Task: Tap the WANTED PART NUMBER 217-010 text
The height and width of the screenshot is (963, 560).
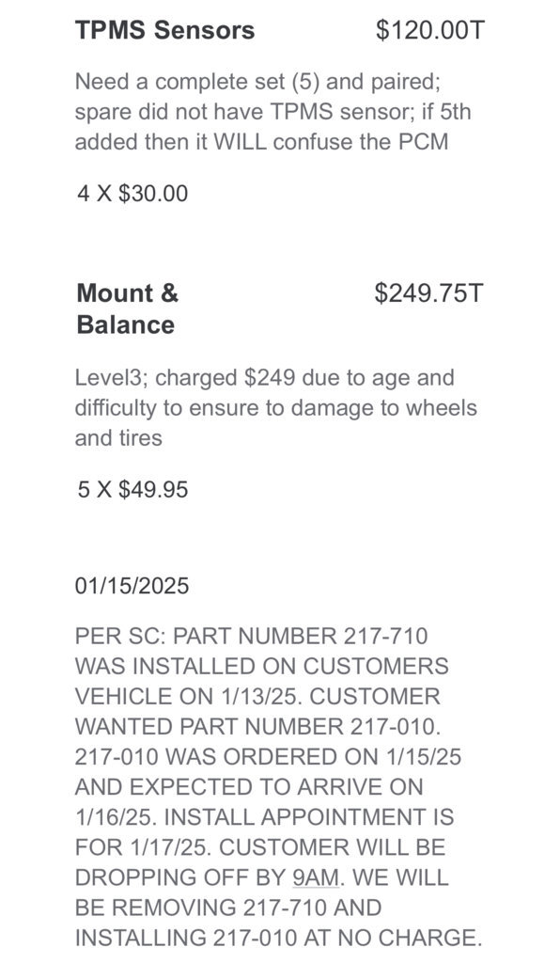Action: 258,727
